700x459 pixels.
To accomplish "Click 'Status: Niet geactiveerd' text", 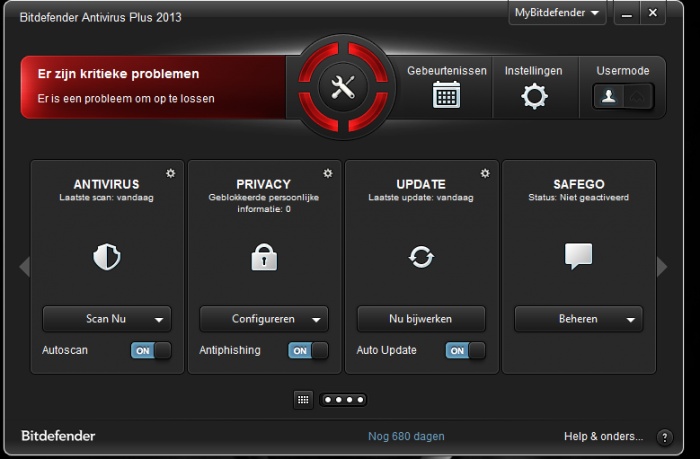I will [579, 197].
